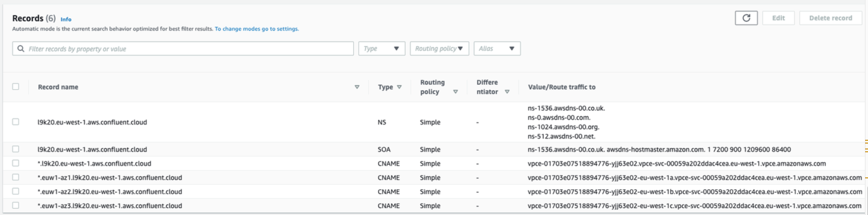This screenshot has height=215, width=868.
Task: Click the Record name column header
Action: point(58,87)
